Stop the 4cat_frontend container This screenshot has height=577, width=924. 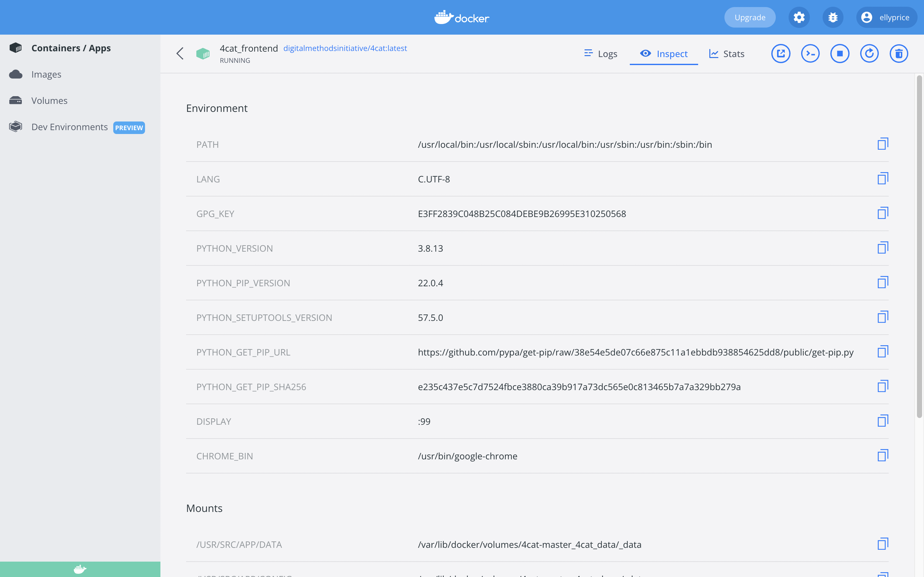(x=839, y=54)
